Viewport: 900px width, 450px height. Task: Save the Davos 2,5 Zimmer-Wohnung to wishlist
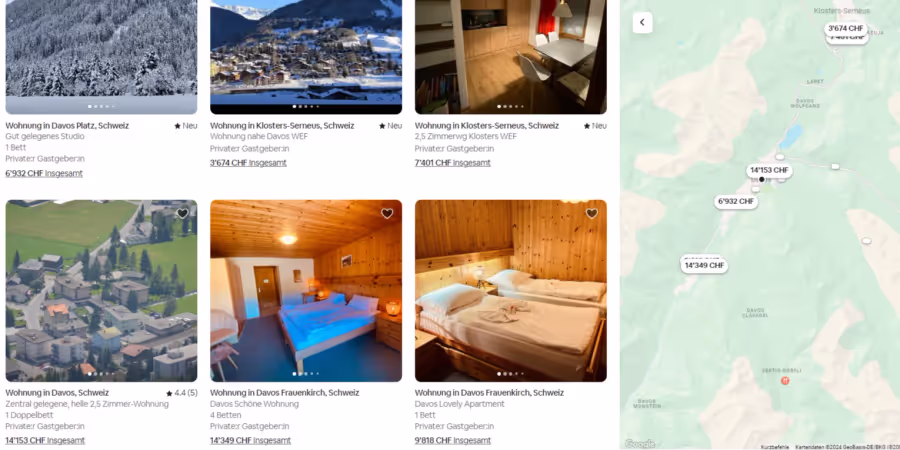pos(183,214)
